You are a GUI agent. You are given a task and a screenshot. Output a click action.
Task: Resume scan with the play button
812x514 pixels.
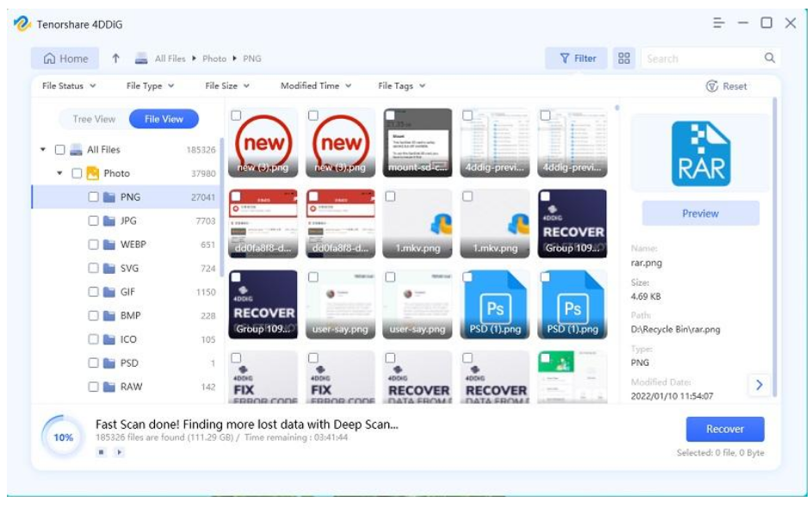click(x=119, y=452)
